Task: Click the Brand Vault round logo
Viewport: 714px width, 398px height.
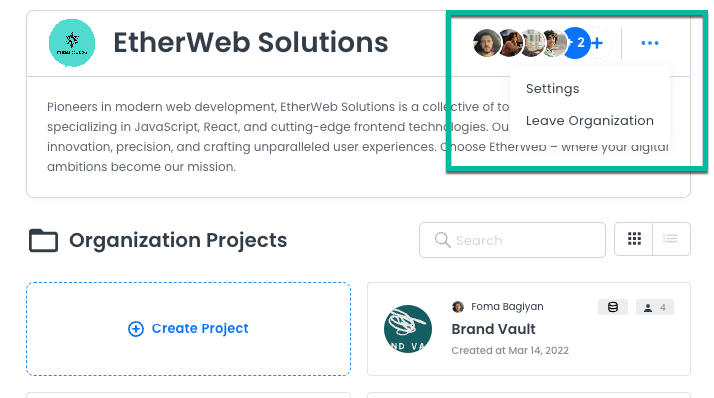Action: 408,329
